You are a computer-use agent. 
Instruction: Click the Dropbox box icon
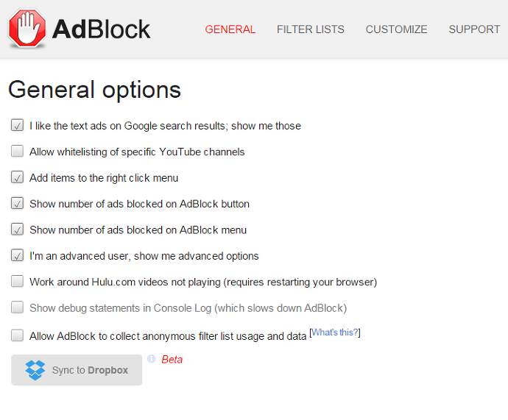click(35, 370)
